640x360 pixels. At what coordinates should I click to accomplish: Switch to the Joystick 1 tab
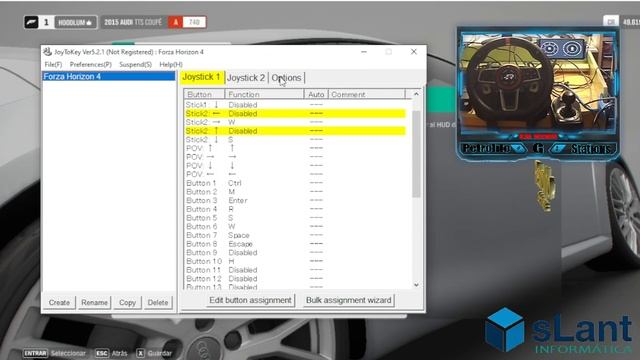click(202, 77)
